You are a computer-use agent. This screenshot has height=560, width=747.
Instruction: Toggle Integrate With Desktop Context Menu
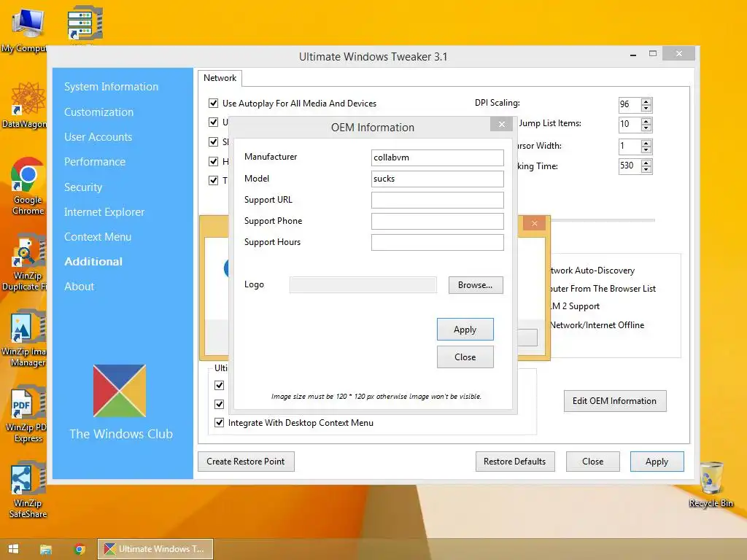[219, 422]
